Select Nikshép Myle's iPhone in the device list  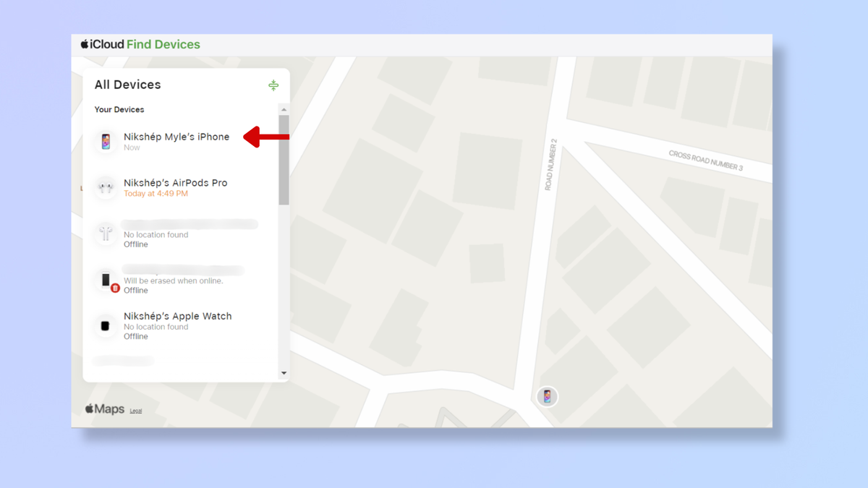coord(176,137)
